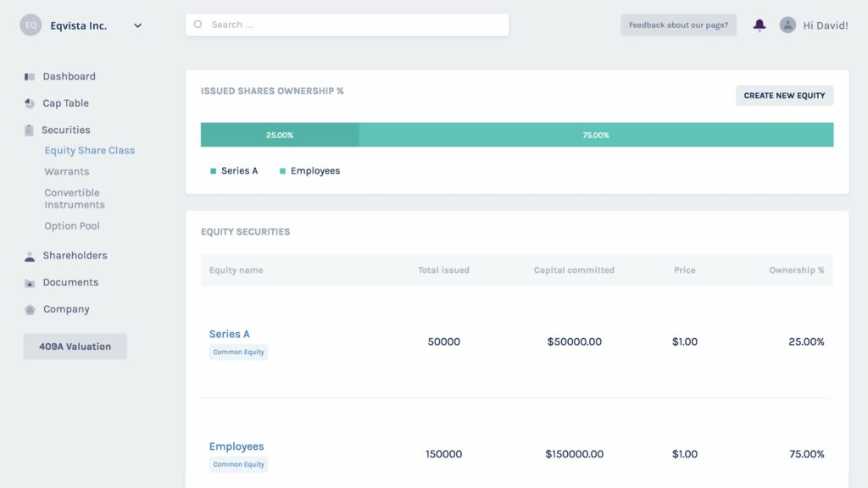Image resolution: width=868 pixels, height=488 pixels.
Task: Click the user profile avatar icon
Action: click(787, 25)
